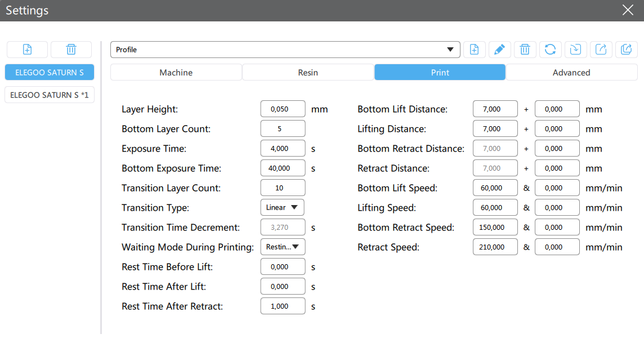644x347 pixels.
Task: Focus the Retract Speed first value field
Action: pyautogui.click(x=495, y=247)
